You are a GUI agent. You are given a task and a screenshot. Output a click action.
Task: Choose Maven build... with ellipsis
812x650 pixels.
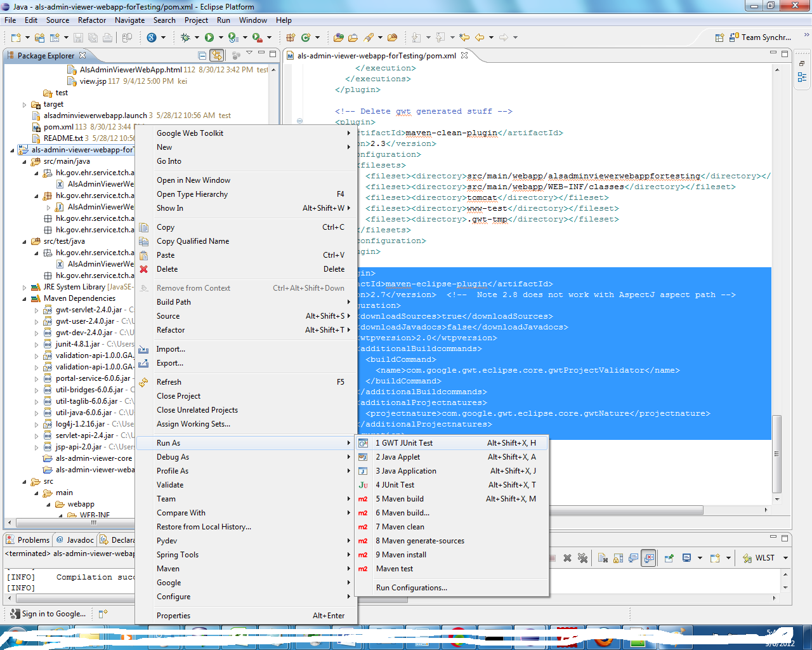(452, 513)
